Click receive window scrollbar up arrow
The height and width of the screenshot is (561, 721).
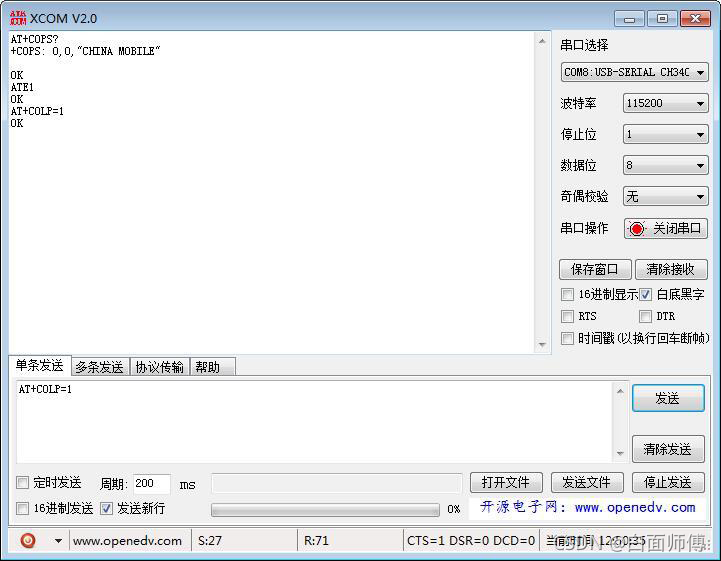542,41
